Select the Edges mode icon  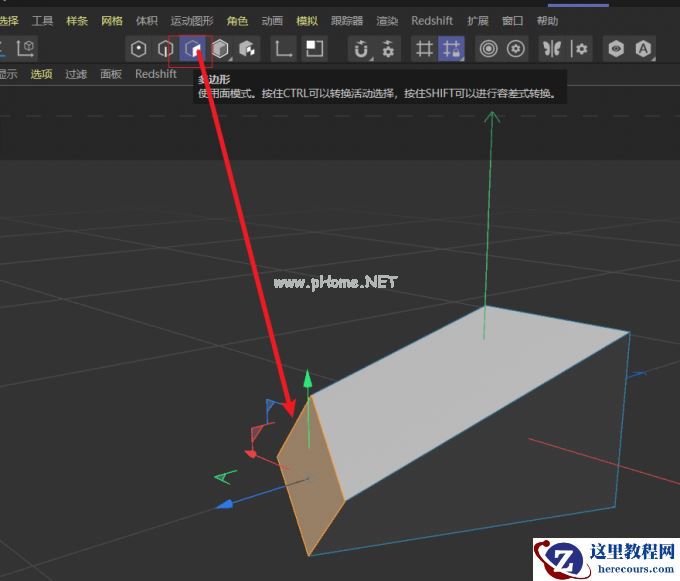[165, 48]
